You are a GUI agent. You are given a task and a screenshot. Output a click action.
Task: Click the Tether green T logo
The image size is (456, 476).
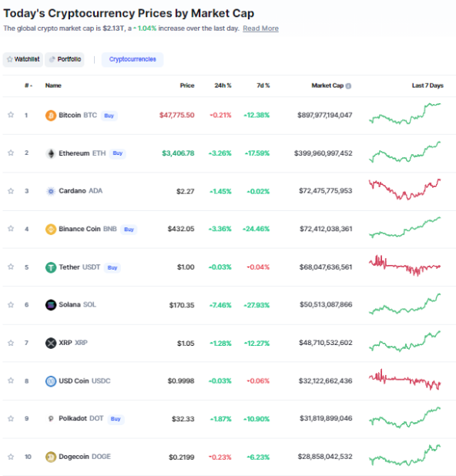(x=51, y=267)
